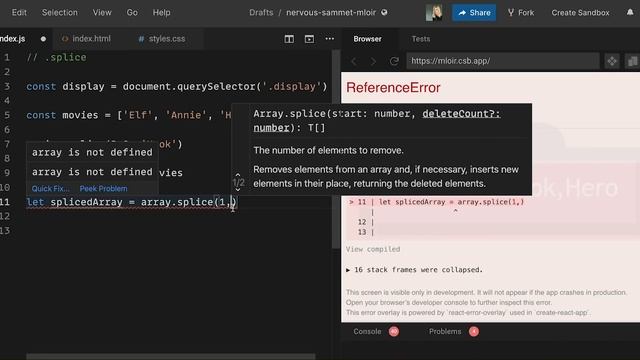Click Quick Fix link in error popup
This screenshot has width=640, height=360.
[x=51, y=189]
